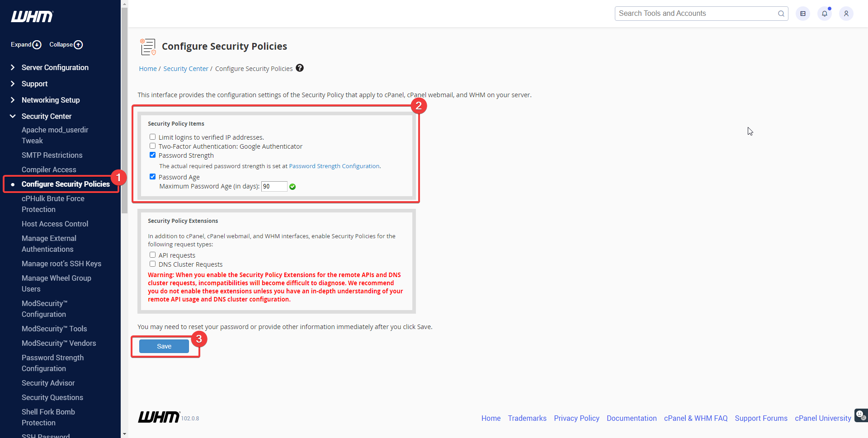Open Manage Wheel Group Users

coord(57,283)
